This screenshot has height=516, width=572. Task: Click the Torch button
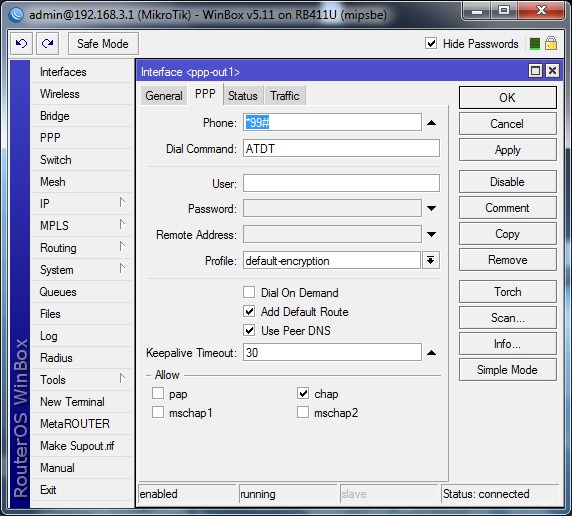pos(507,292)
